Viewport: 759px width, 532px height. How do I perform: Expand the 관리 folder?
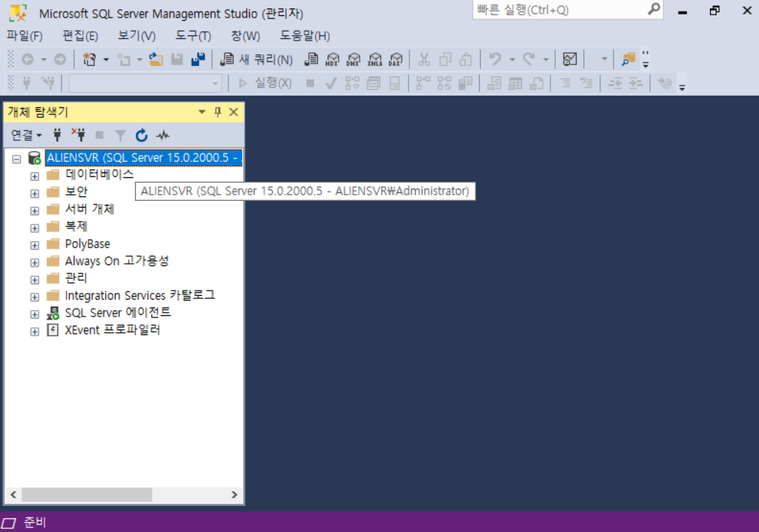coord(34,280)
